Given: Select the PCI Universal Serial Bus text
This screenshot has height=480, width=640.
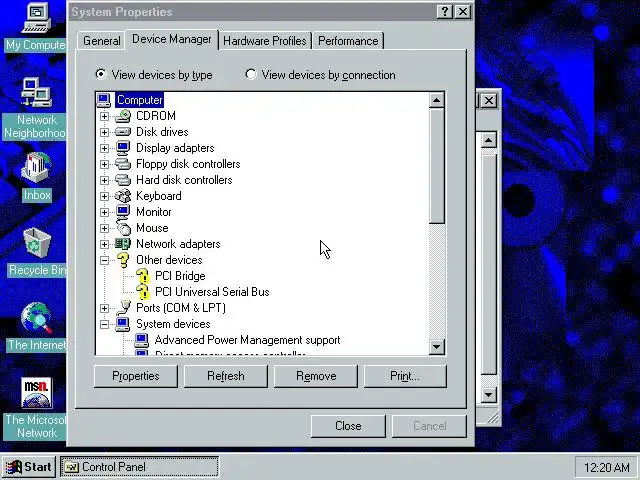Looking at the screenshot, I should pyautogui.click(x=212, y=292).
